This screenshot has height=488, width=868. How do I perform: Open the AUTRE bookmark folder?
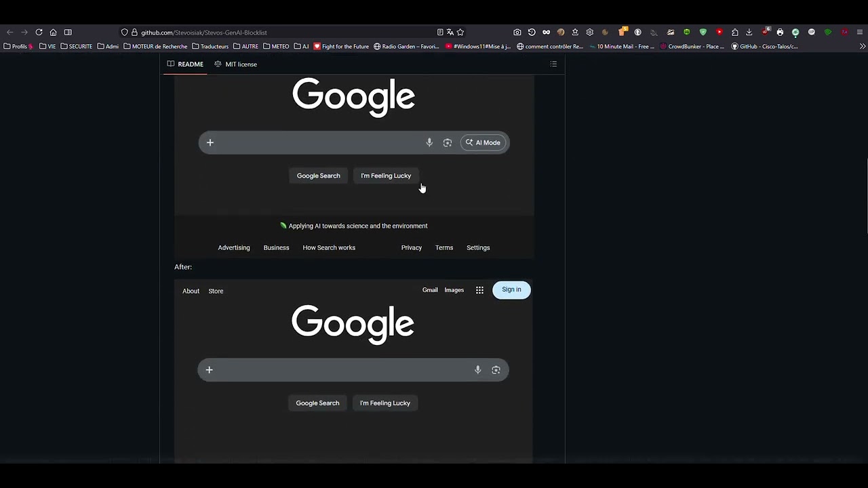(245, 46)
